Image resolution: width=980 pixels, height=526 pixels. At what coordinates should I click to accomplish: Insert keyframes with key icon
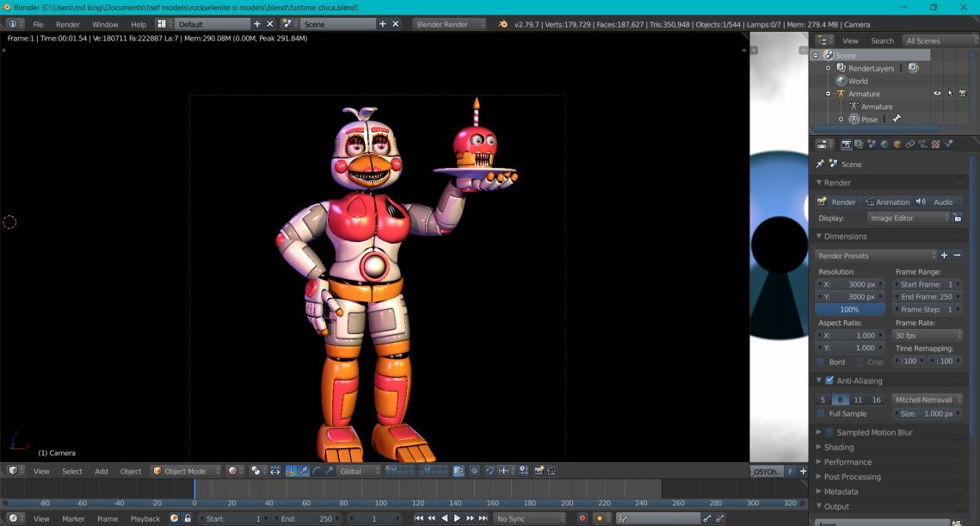coord(707,518)
